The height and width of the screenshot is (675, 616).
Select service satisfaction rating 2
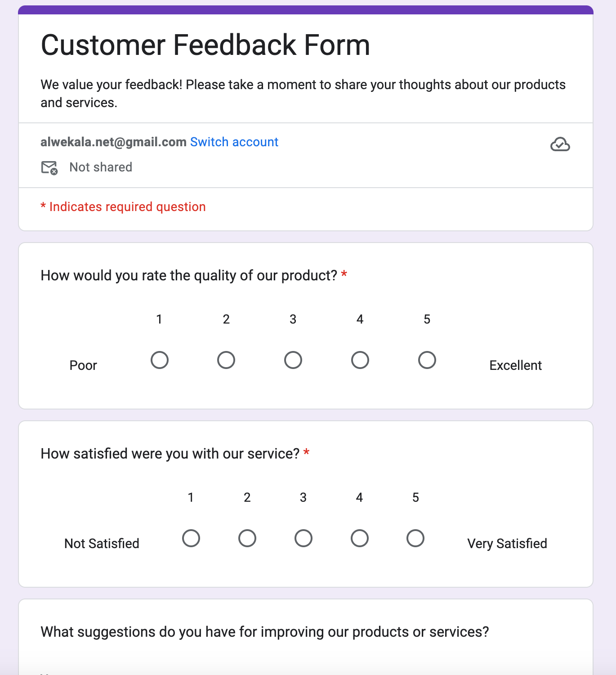tap(247, 538)
